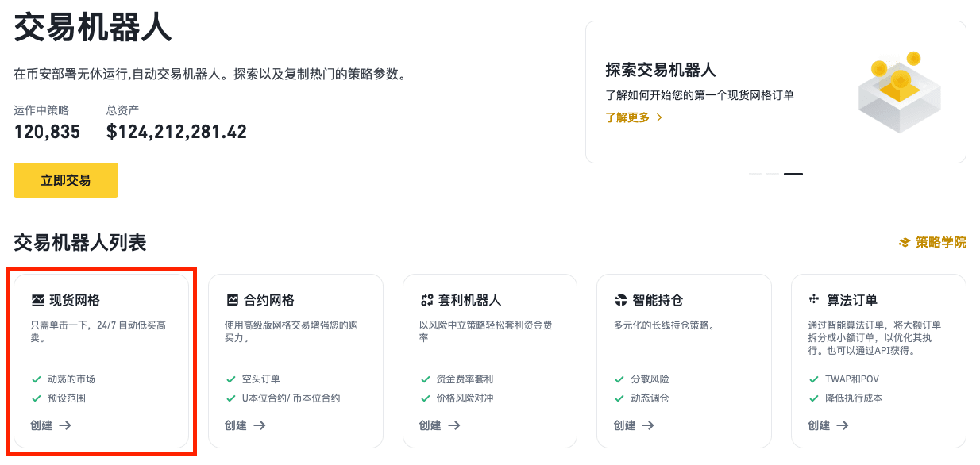
Task: Click the 立即交易 button
Action: (x=66, y=180)
